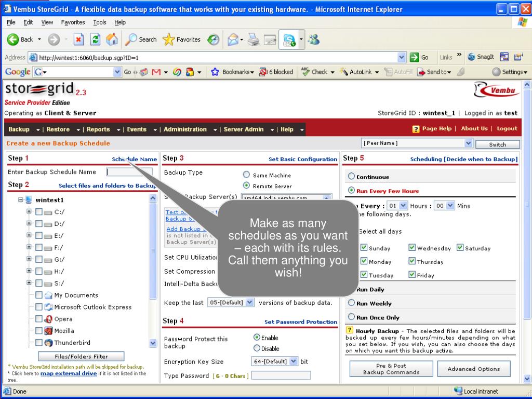
Task: Open Bookmarks star in Google toolbar
Action: 215,72
